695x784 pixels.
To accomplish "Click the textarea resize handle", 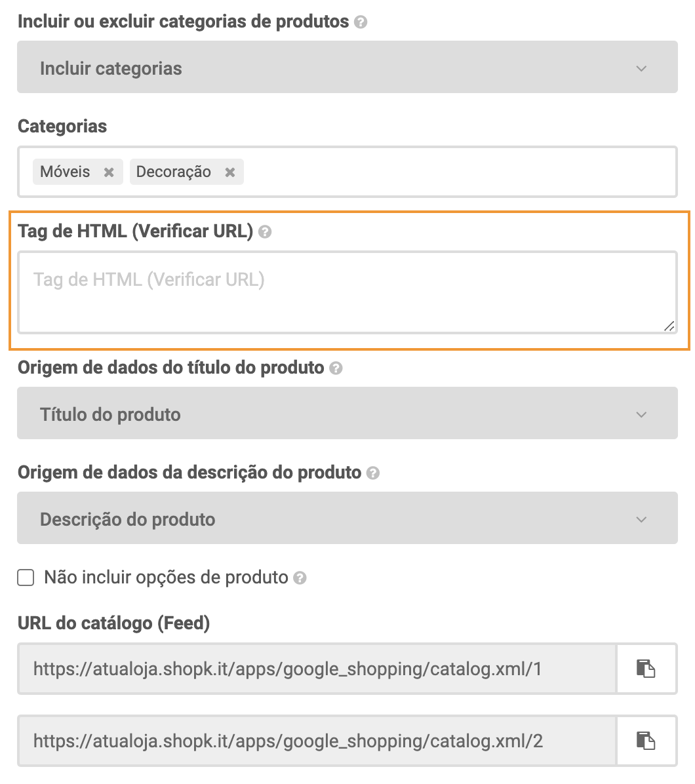I will coord(669,325).
